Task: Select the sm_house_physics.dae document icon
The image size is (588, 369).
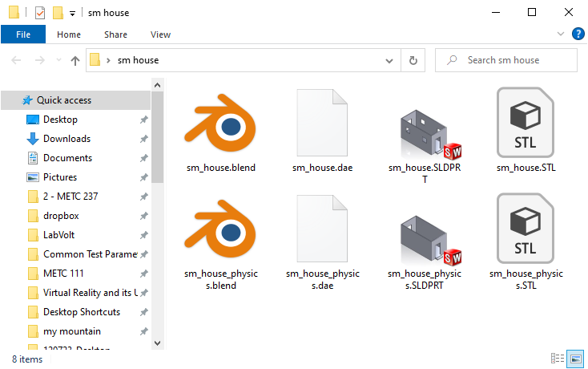Action: [x=322, y=229]
